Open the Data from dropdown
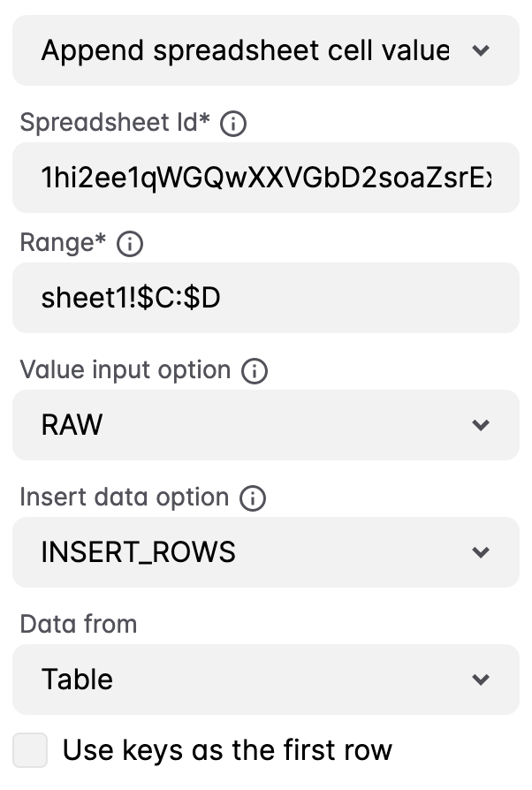The height and width of the screenshot is (790, 532). (x=265, y=680)
